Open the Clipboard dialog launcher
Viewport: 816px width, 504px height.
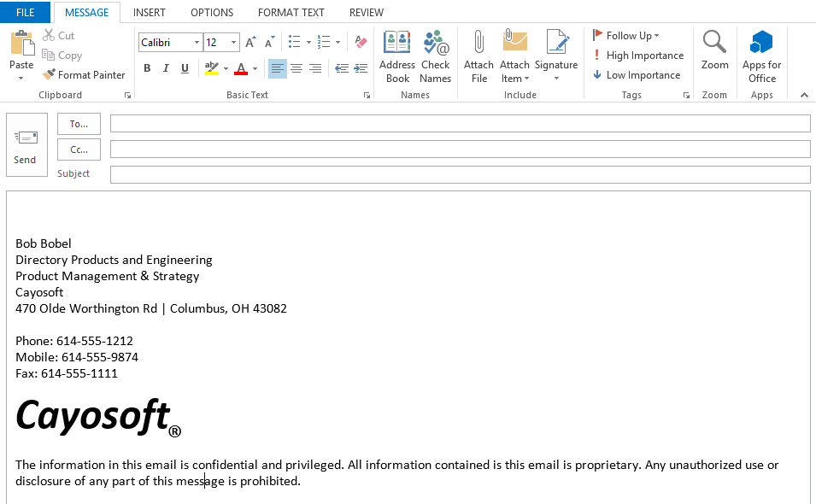pyautogui.click(x=127, y=95)
